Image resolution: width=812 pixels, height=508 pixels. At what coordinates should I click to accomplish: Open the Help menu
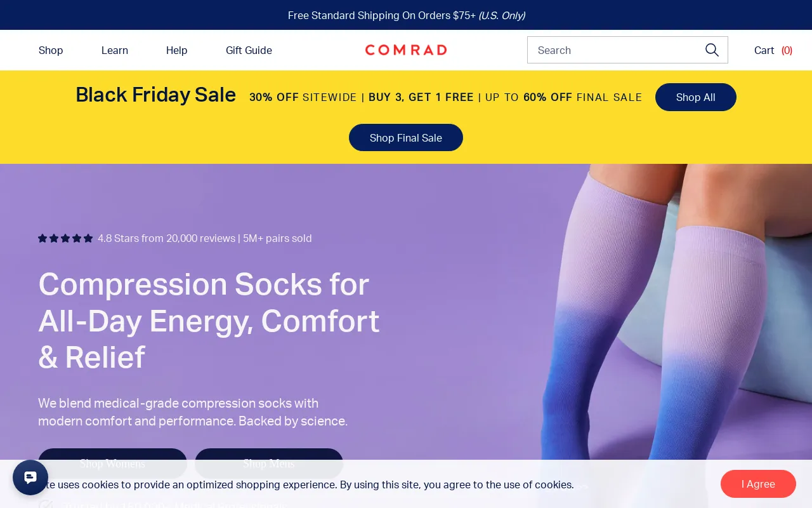177,50
